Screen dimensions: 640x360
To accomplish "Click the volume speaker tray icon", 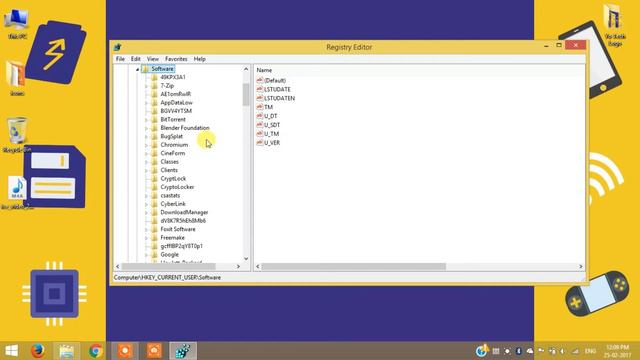I will click(x=563, y=351).
